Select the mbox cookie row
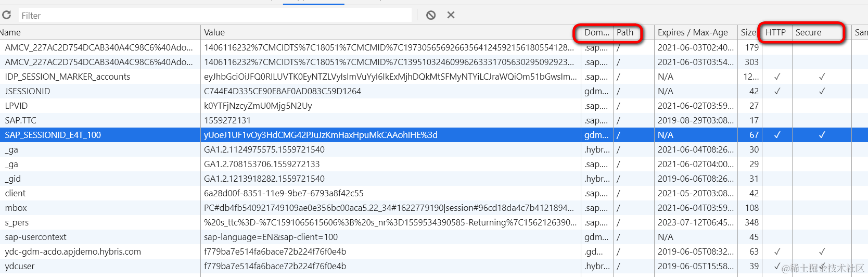Viewport: 868px width, 277px height. [434, 208]
